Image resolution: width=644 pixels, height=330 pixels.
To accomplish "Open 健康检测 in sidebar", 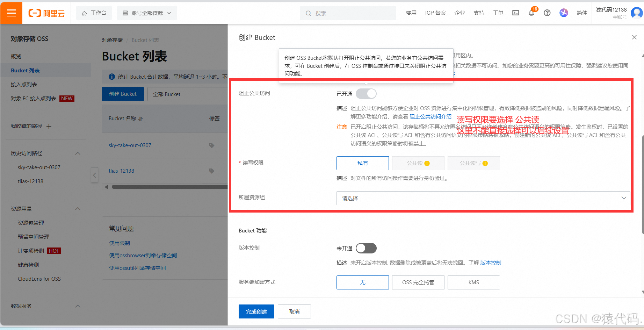I will coord(28,265).
